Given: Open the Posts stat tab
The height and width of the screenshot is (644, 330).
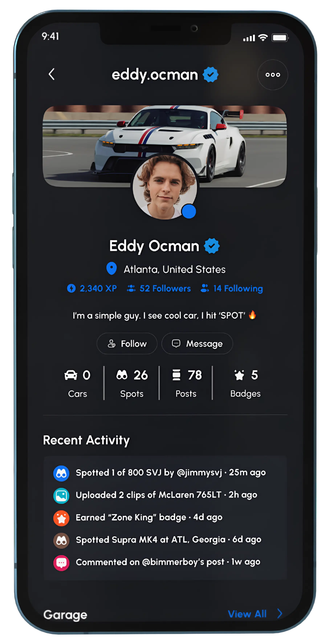Looking at the screenshot, I should [x=186, y=383].
